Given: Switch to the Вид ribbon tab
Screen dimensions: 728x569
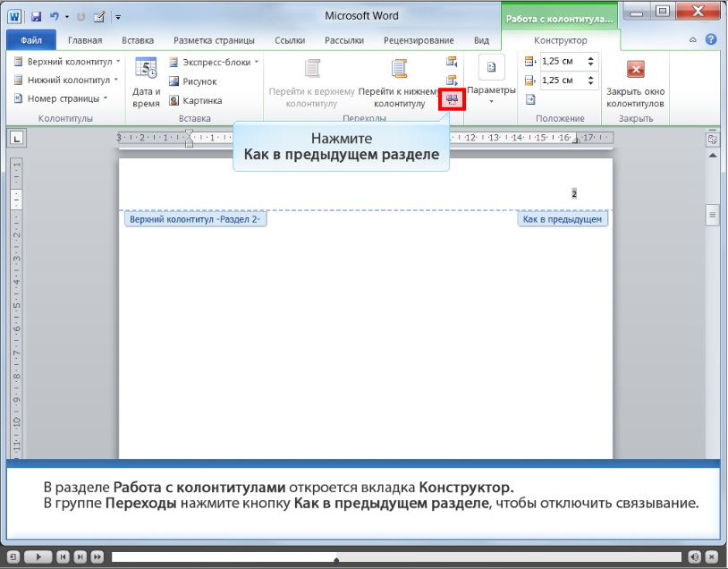Looking at the screenshot, I should pos(481,40).
